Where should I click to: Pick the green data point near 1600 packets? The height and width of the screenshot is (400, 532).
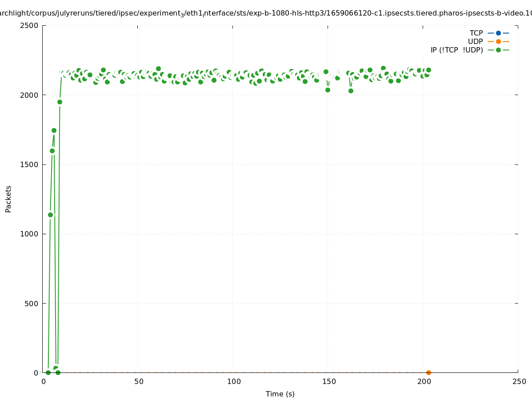[x=52, y=151]
